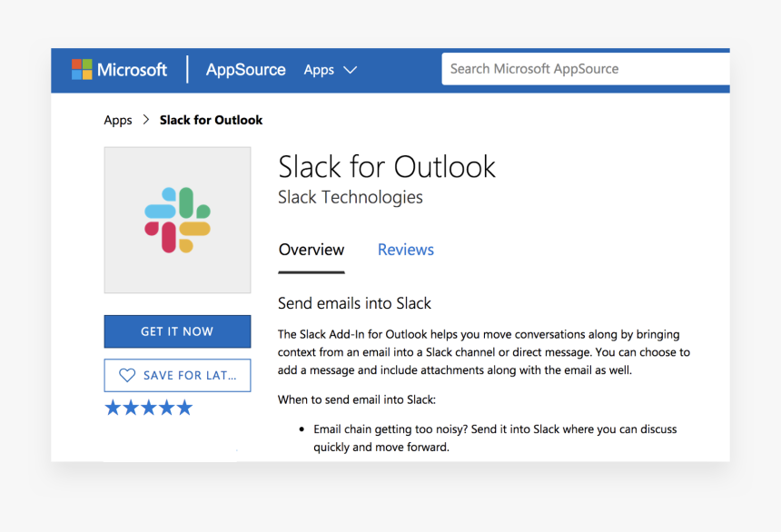Click the SAVE FOR LATER button
Viewport: 781px width, 532px height.
(177, 375)
